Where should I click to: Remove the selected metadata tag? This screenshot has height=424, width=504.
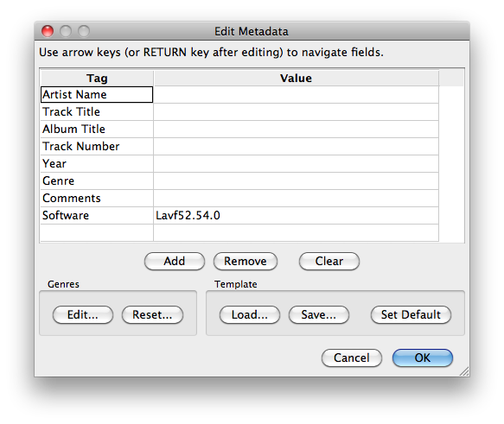[246, 261]
